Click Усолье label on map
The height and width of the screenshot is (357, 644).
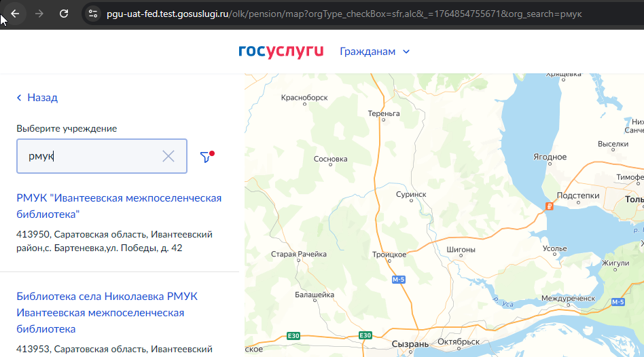coord(555,248)
